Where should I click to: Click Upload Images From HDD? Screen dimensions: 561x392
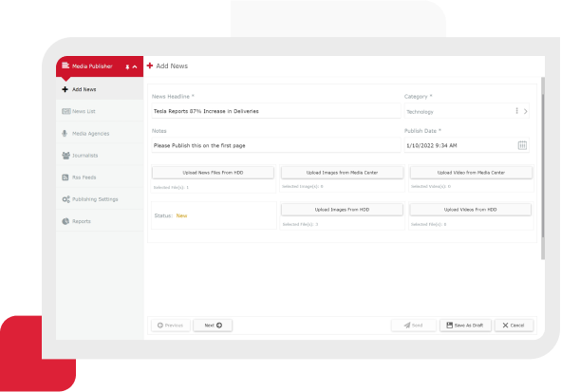tap(342, 210)
